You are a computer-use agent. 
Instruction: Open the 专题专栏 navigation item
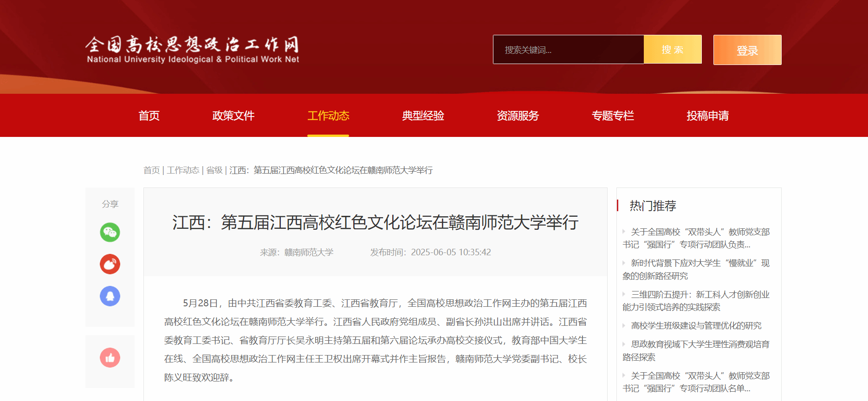coord(613,116)
